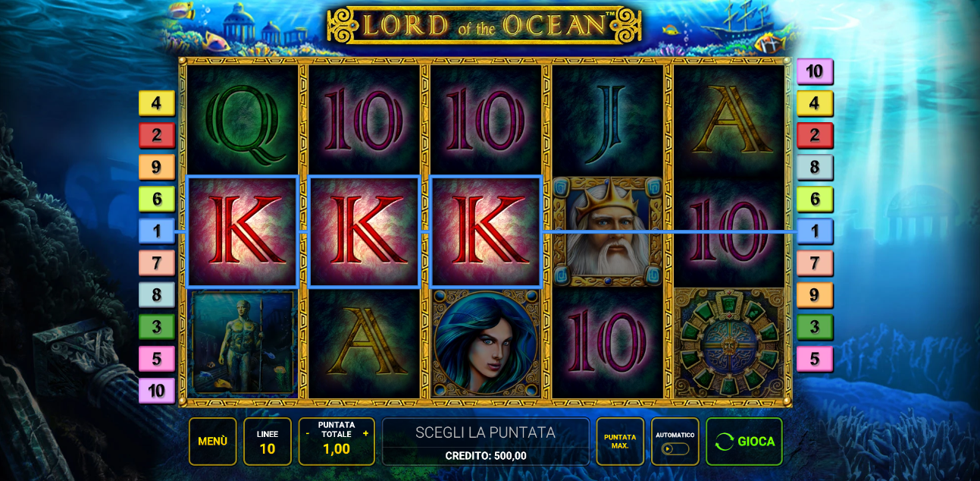This screenshot has height=481, width=980.
Task: Click the mermaid symbol on the third reel
Action: pos(486,343)
